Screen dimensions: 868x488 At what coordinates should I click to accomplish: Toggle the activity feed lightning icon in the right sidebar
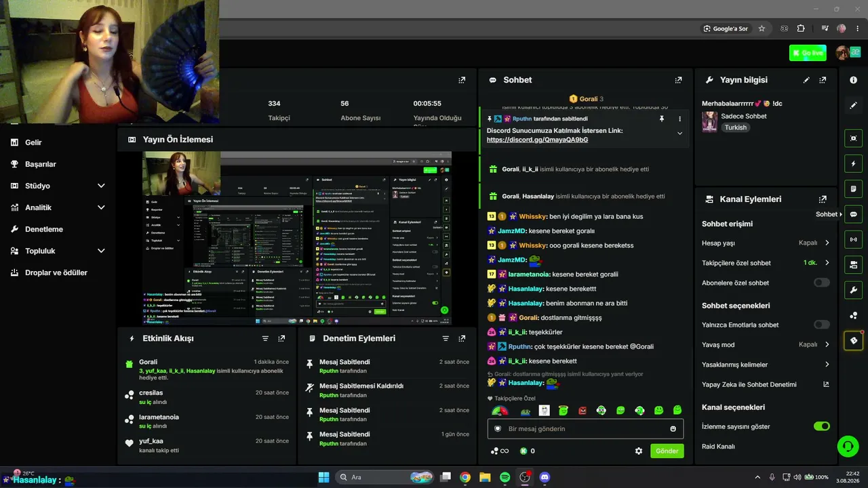[853, 163]
